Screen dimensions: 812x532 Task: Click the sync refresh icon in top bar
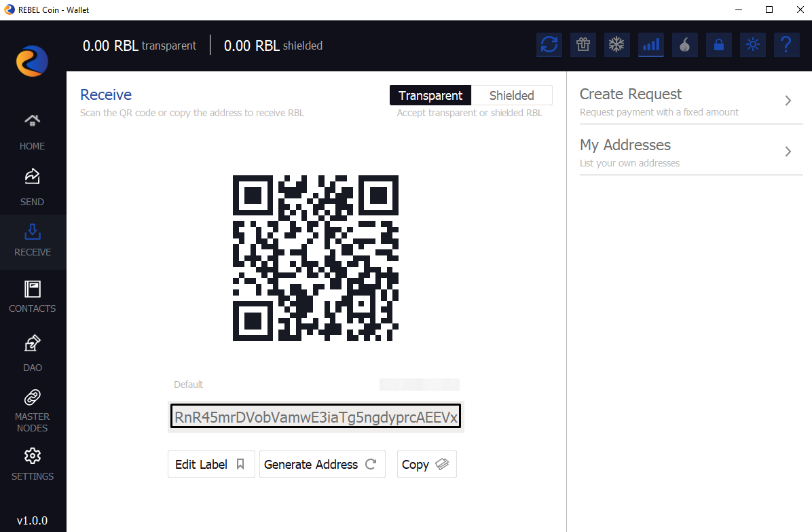549,45
